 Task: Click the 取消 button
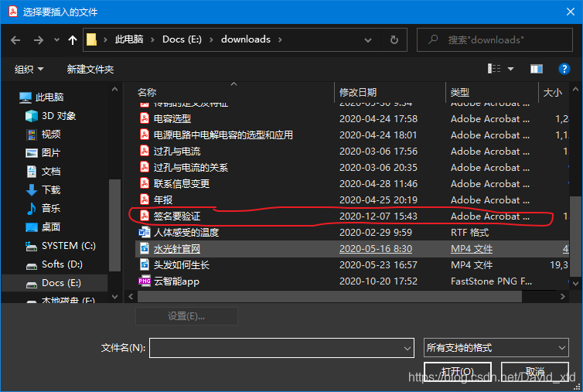[x=534, y=372]
